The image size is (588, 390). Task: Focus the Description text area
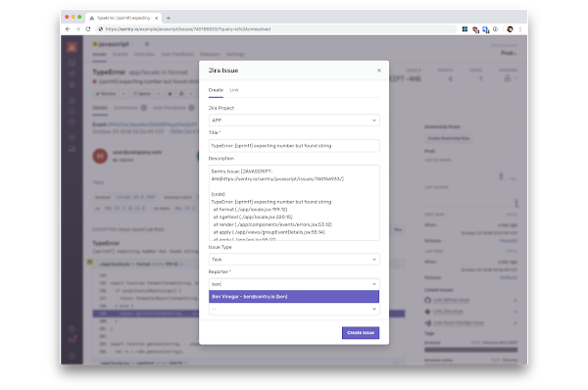tap(294, 203)
